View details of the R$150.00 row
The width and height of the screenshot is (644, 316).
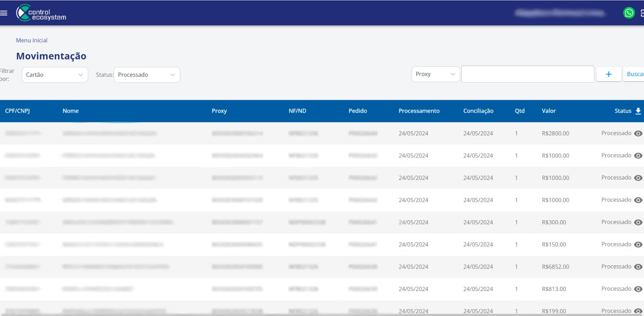tap(638, 245)
